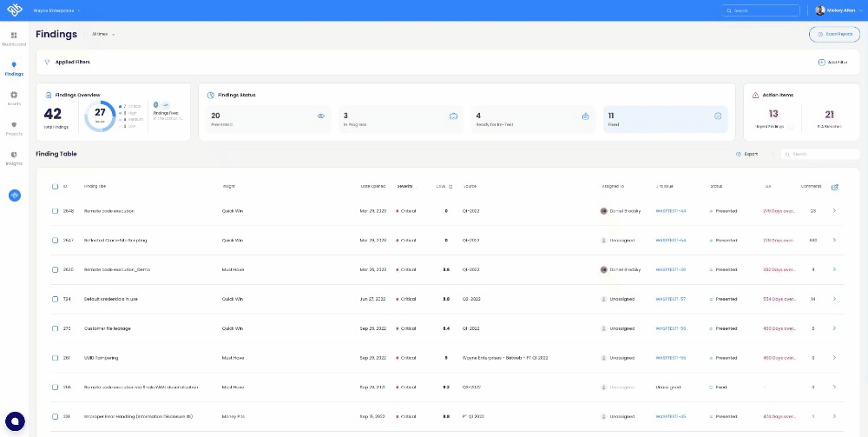Click the Applied Filters funnel icon
This screenshot has height=437, width=868.
(47, 62)
